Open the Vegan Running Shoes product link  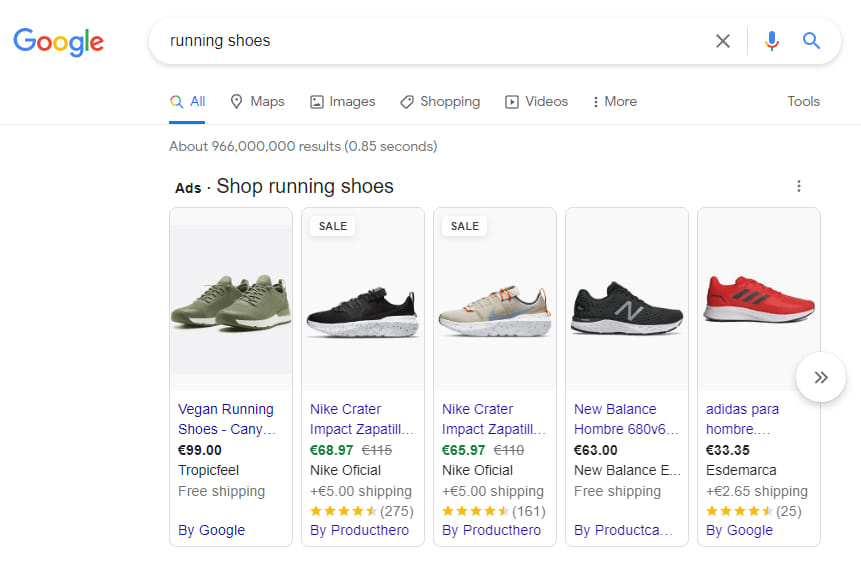click(x=227, y=419)
